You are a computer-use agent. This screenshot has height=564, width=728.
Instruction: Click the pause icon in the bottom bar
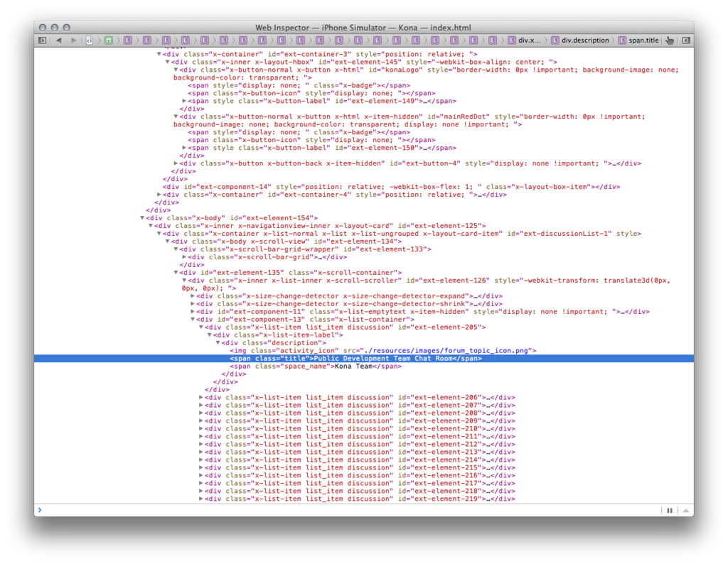click(670, 510)
